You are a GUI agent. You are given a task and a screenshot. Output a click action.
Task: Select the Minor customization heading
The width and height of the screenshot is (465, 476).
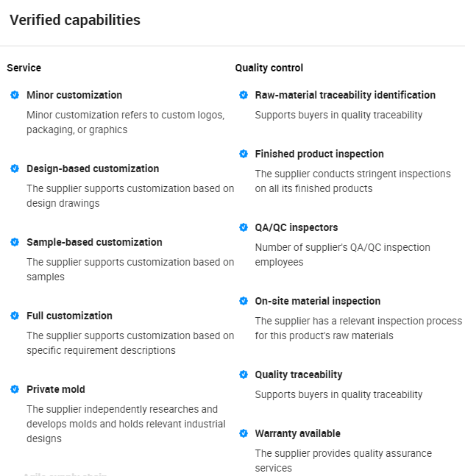[x=74, y=95]
